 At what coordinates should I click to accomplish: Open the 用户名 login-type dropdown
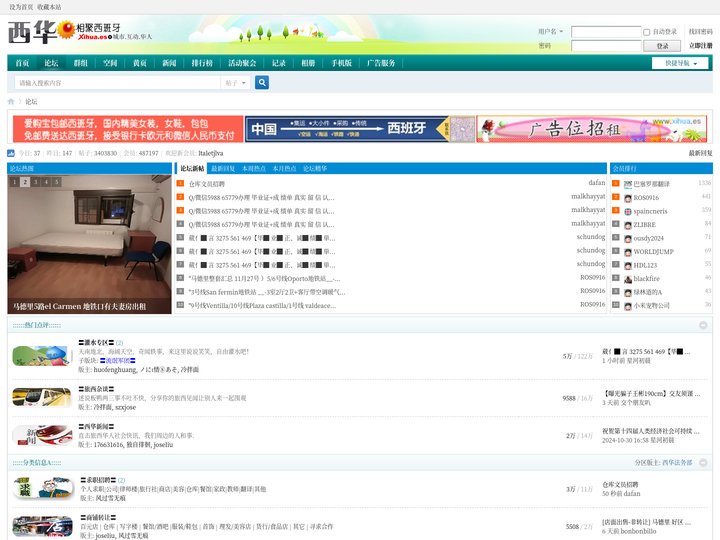(551, 31)
